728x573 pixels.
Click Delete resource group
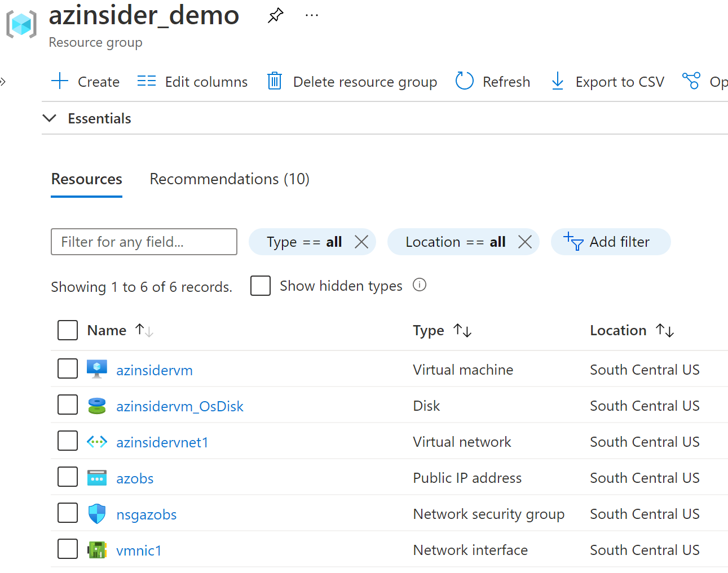tap(352, 82)
